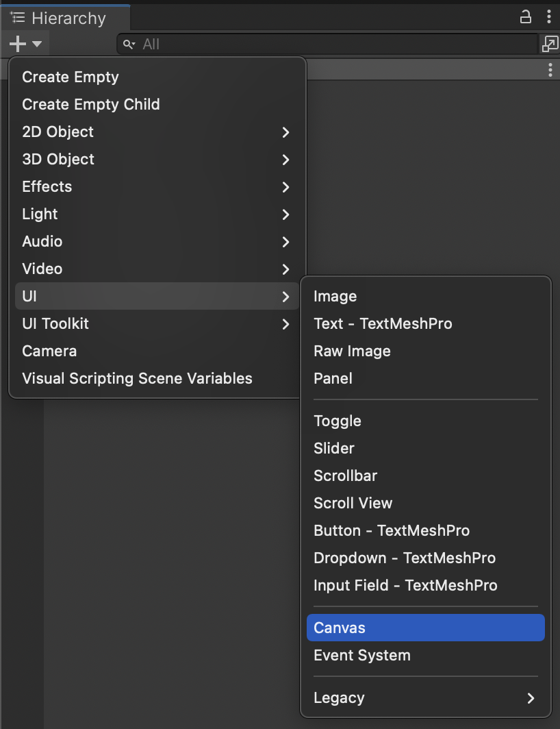Add a Toggle UI element

coord(338,421)
